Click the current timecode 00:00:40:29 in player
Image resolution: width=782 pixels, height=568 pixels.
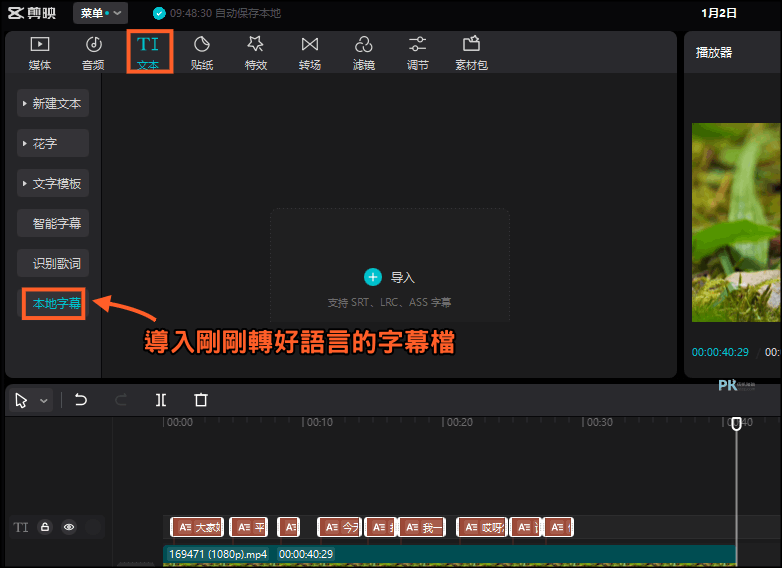720,352
